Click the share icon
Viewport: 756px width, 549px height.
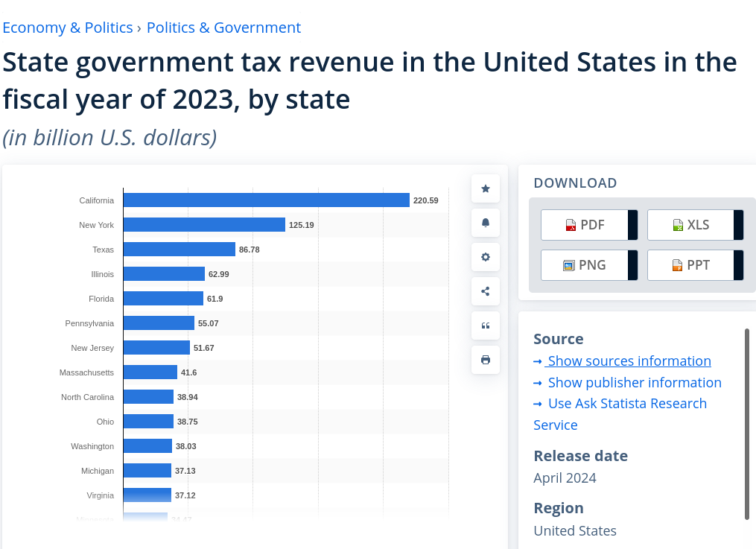[486, 291]
